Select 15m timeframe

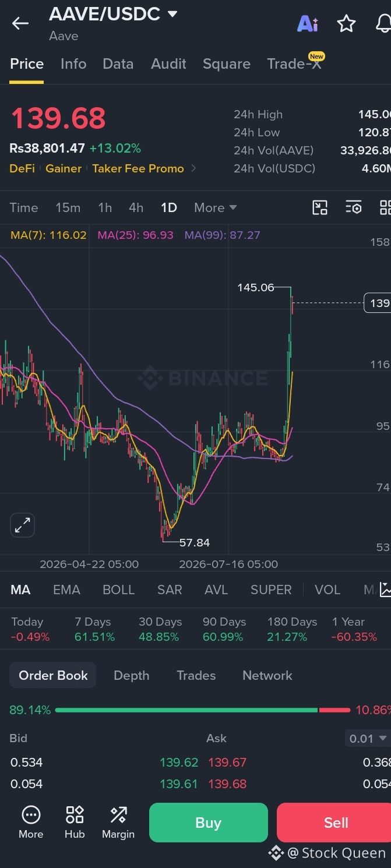[68, 207]
